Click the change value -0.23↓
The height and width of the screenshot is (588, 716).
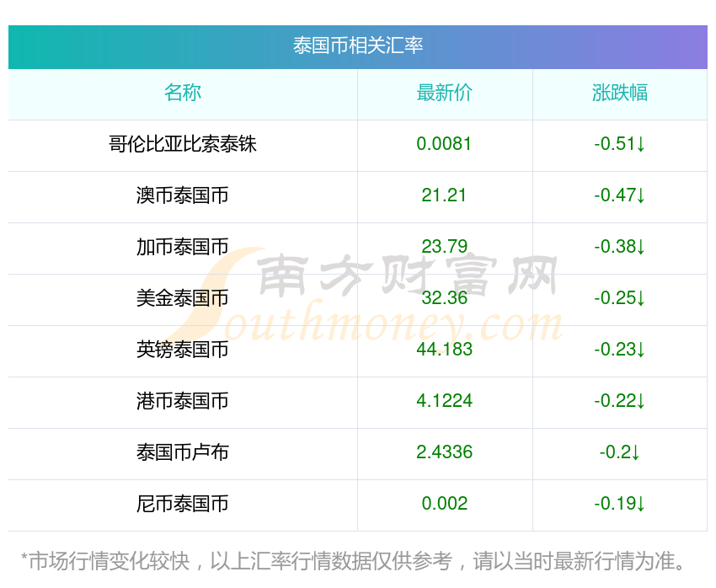coord(620,350)
